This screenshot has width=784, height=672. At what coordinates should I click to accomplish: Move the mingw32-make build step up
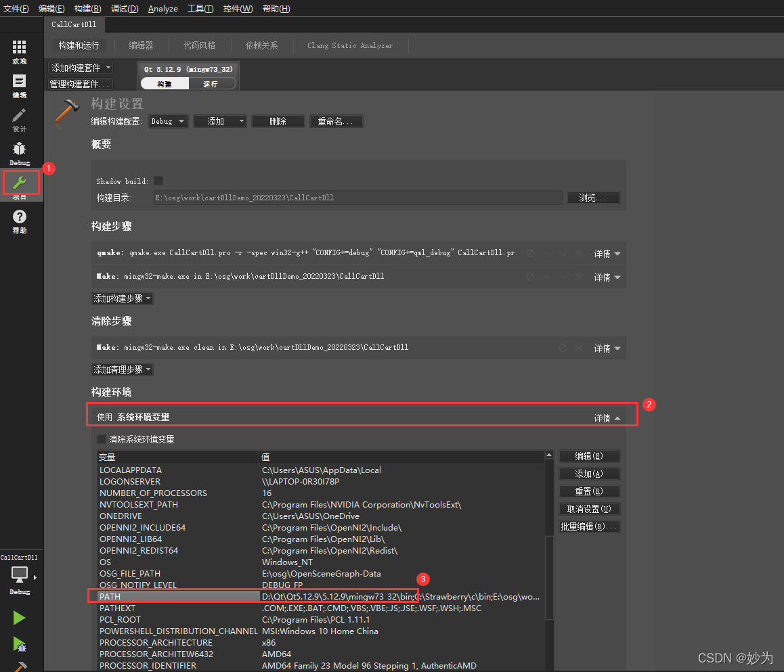pyautogui.click(x=546, y=277)
